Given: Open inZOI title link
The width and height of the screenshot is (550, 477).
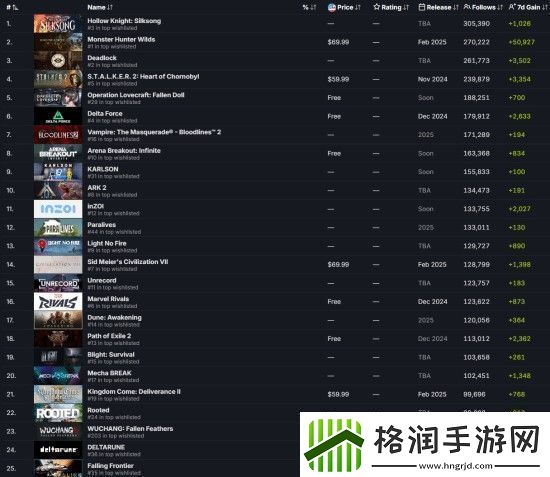Looking at the screenshot, I should click(x=96, y=206).
